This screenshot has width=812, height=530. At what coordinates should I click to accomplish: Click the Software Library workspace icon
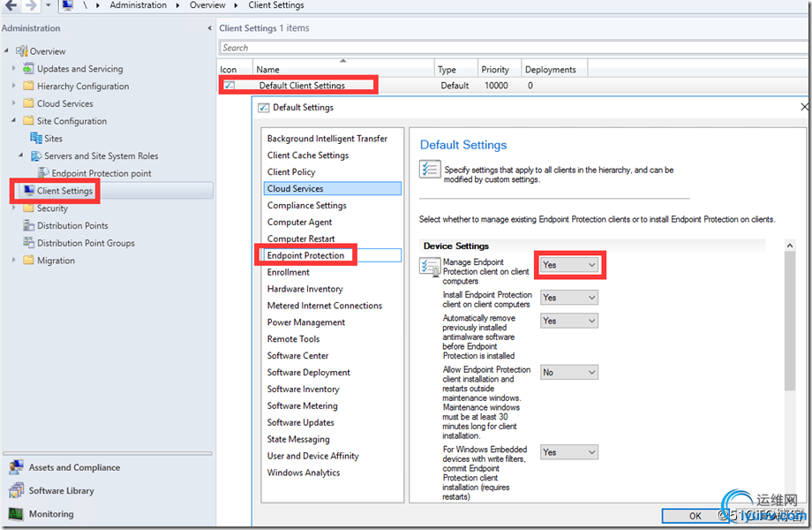16,490
